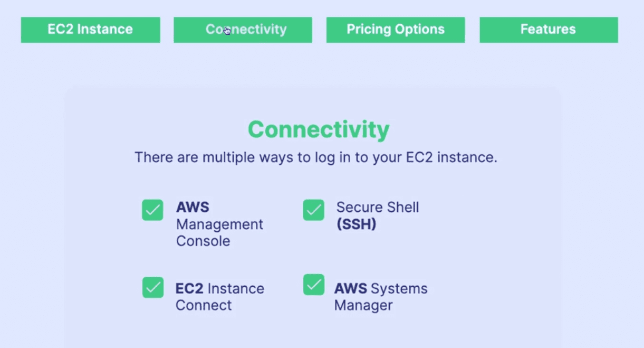Click the AWS Management Console label text
This screenshot has height=348, width=644.
pyautogui.click(x=219, y=224)
